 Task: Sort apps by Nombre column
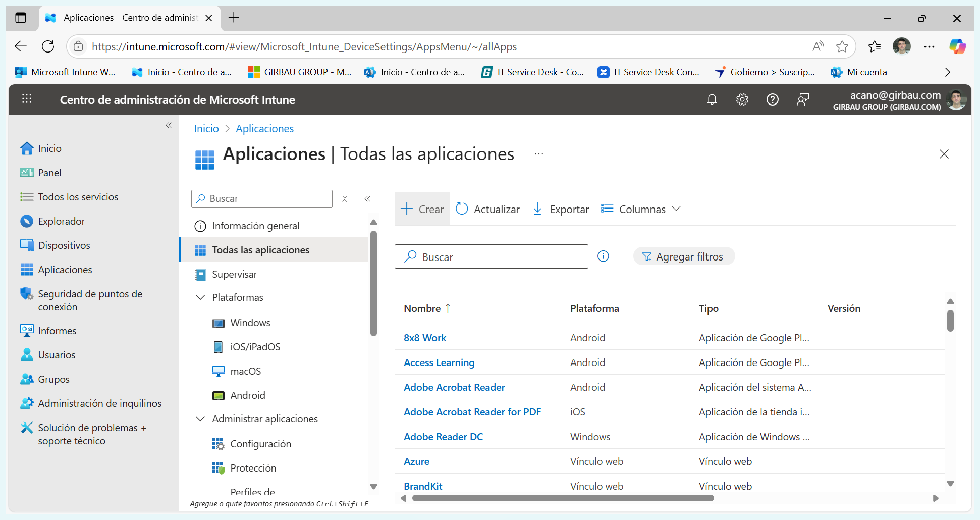point(427,308)
